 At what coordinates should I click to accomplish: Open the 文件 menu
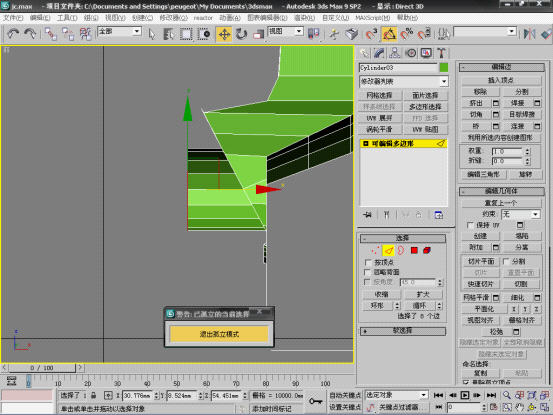click(13, 18)
